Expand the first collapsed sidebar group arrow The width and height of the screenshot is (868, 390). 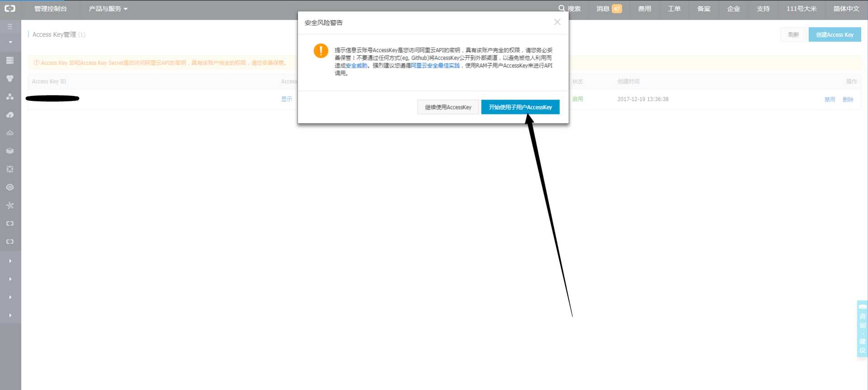coord(10,261)
